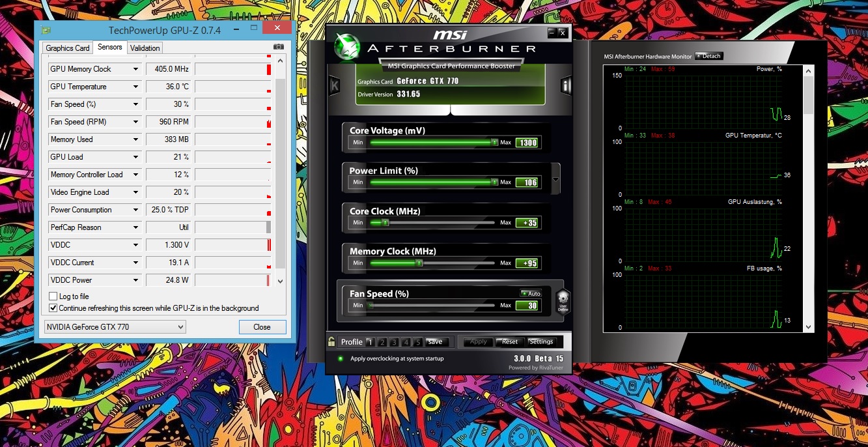Click the Core Clock value field +35
The height and width of the screenshot is (447, 868).
[527, 223]
